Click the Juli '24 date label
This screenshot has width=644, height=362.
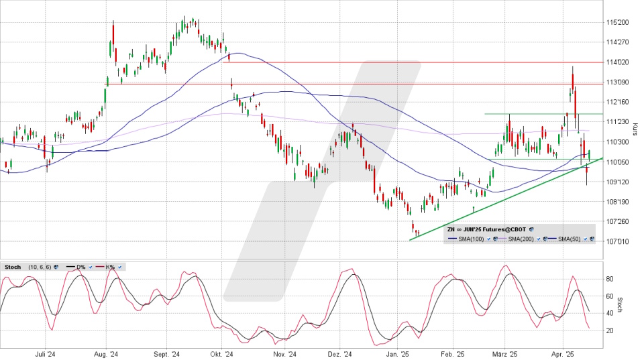click(46, 354)
